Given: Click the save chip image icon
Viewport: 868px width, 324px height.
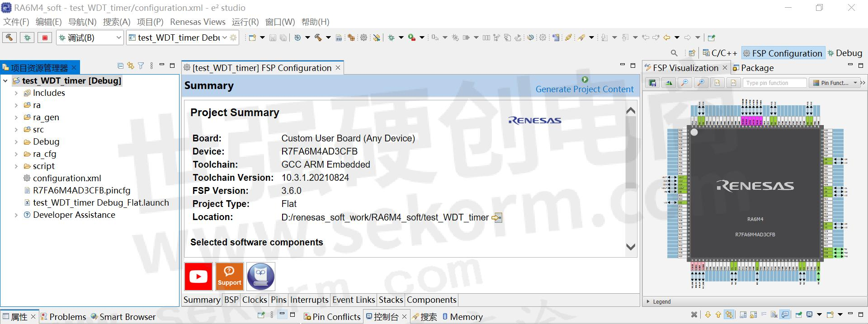Looking at the screenshot, I should coord(652,83).
